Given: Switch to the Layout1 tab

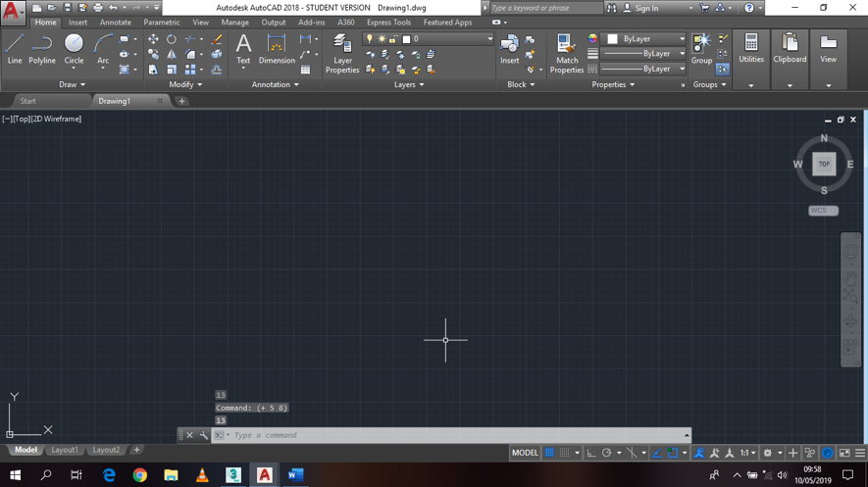Looking at the screenshot, I should click(x=64, y=450).
